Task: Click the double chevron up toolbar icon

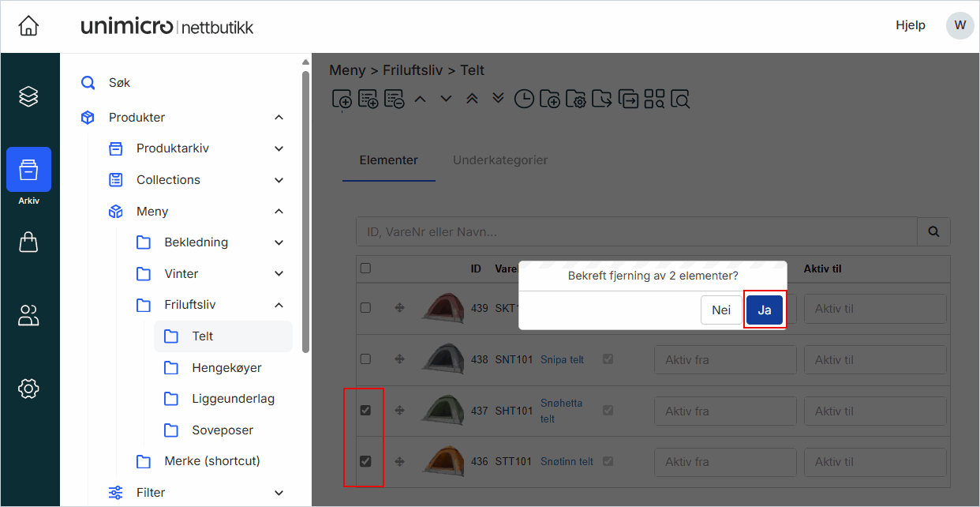Action: click(472, 99)
